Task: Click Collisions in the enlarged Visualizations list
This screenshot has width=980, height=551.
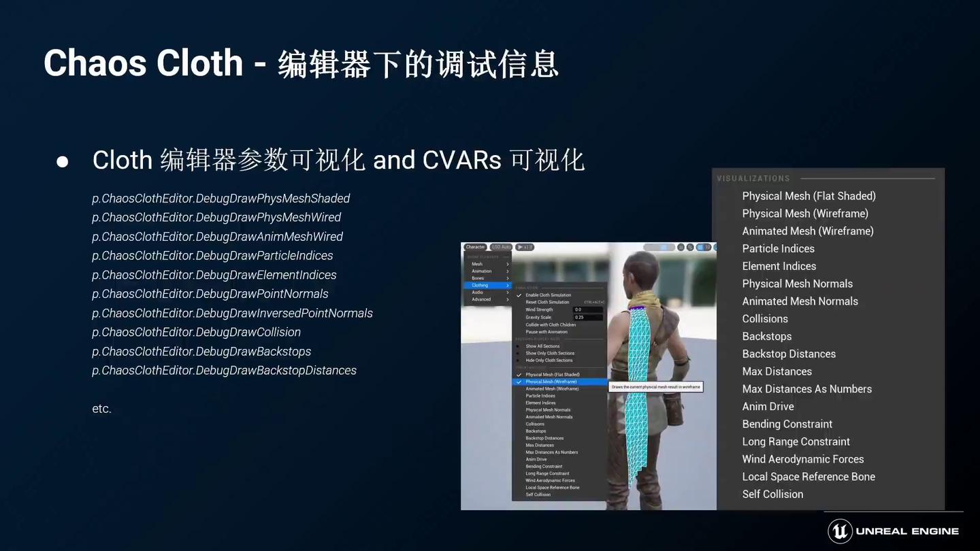Action: point(765,319)
